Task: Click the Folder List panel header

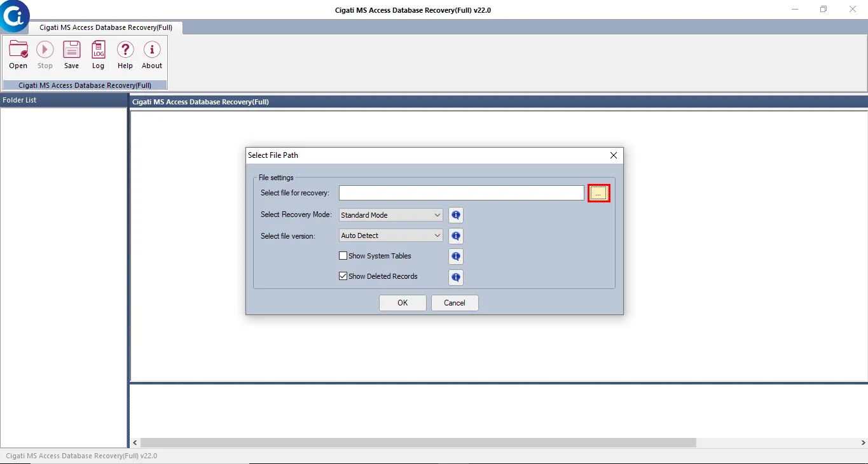Action: (64, 101)
